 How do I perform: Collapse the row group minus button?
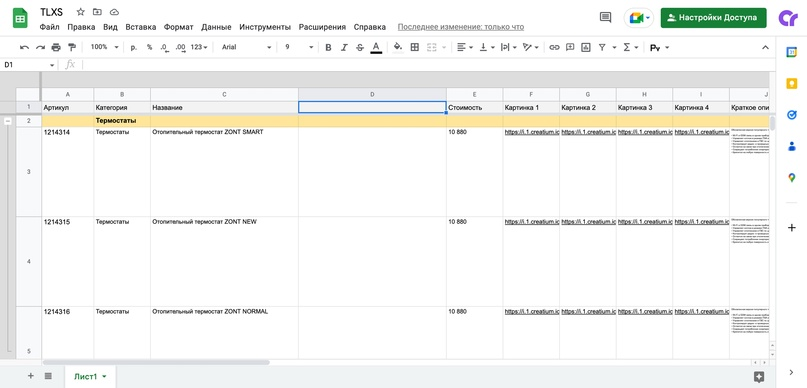click(x=8, y=121)
